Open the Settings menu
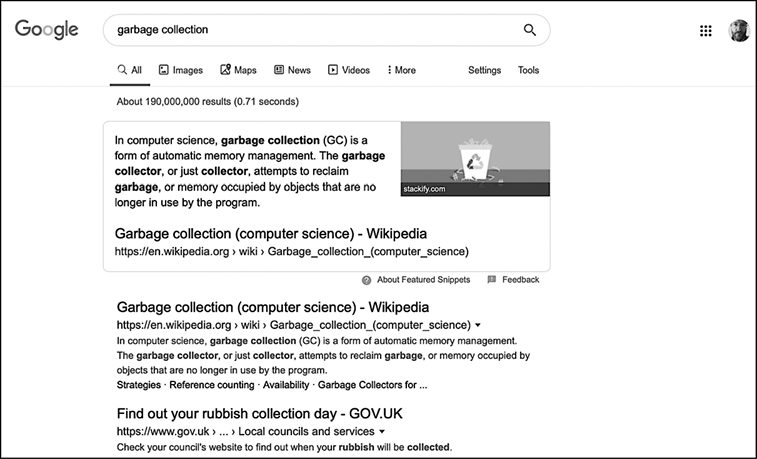Image resolution: width=757 pixels, height=459 pixels. point(484,71)
